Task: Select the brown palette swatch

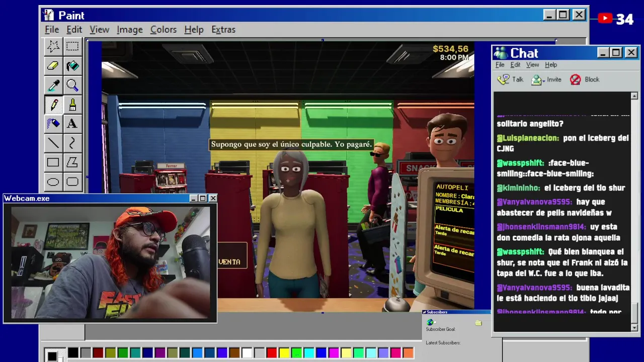Action: click(234, 353)
